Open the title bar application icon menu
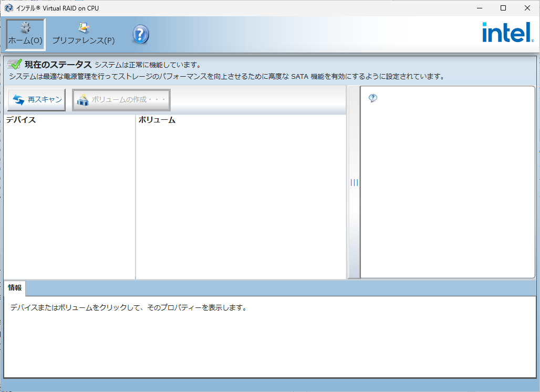Viewport: 540px width, 392px height. 8,8
